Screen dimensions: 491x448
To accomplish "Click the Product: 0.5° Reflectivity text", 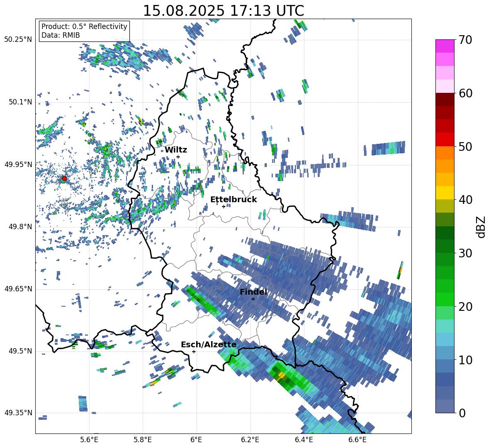I will (x=85, y=26).
